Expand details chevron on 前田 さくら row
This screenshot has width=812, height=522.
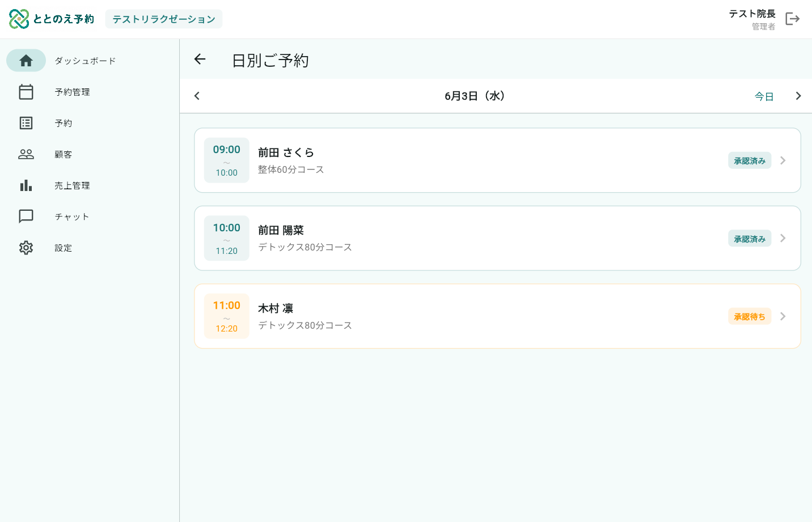783,160
